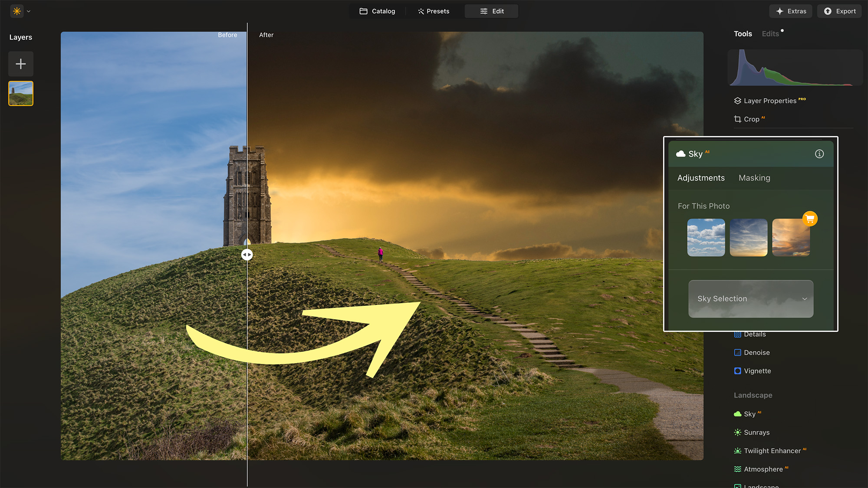This screenshot has height=488, width=868.
Task: Select the Masking tab in Sky panel
Action: pyautogui.click(x=754, y=178)
